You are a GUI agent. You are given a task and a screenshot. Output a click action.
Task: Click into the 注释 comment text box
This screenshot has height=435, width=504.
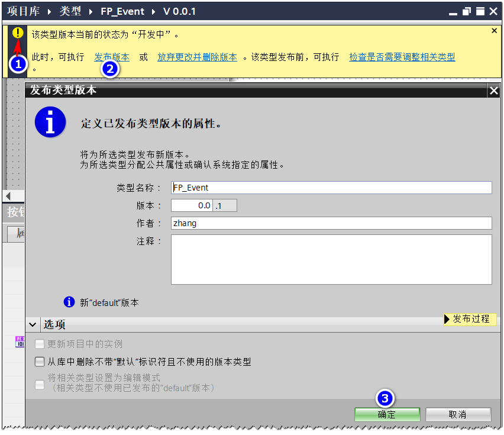(331, 259)
